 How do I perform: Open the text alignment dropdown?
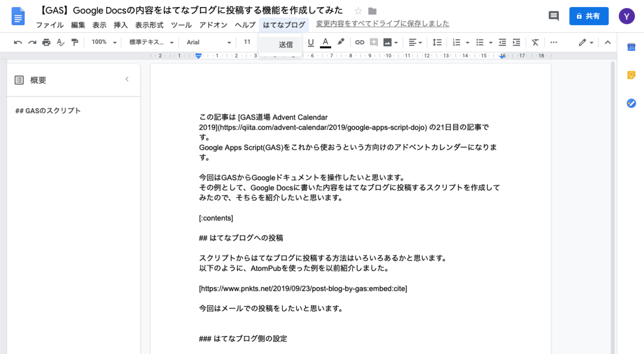tap(415, 42)
